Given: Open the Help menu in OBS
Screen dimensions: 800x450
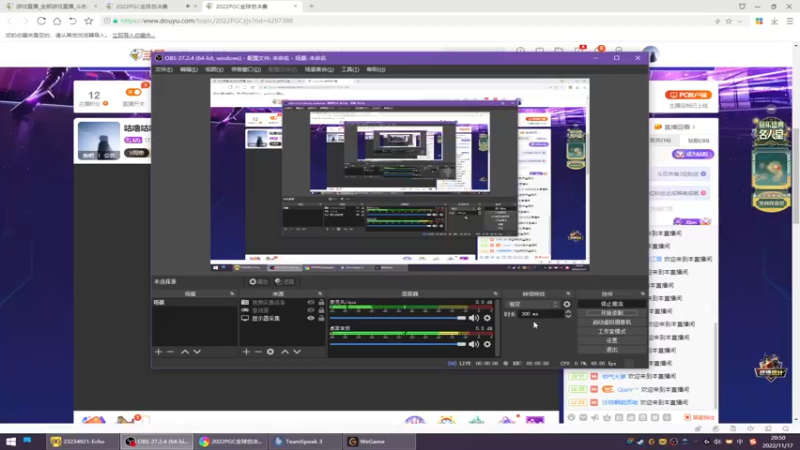Looking at the screenshot, I should pyautogui.click(x=376, y=69).
